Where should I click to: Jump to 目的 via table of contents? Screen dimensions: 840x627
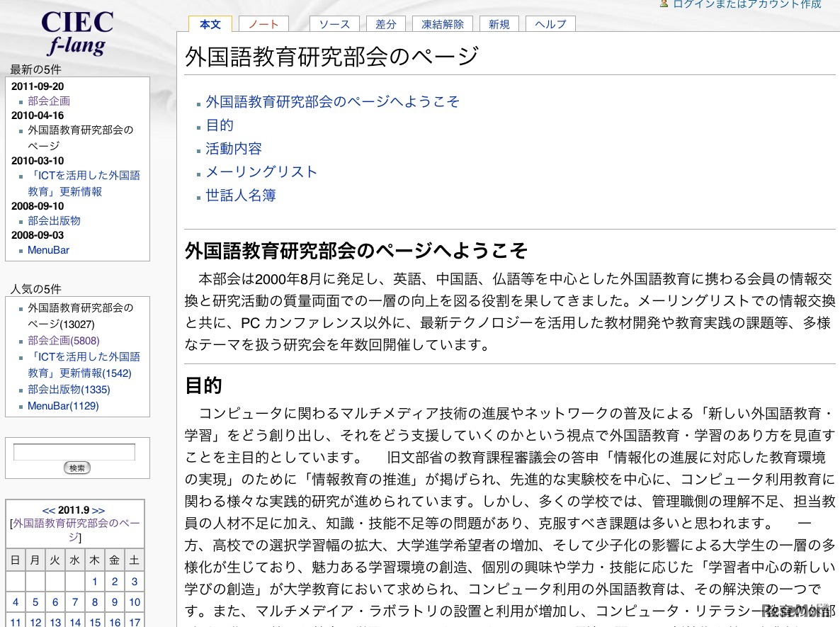[220, 125]
